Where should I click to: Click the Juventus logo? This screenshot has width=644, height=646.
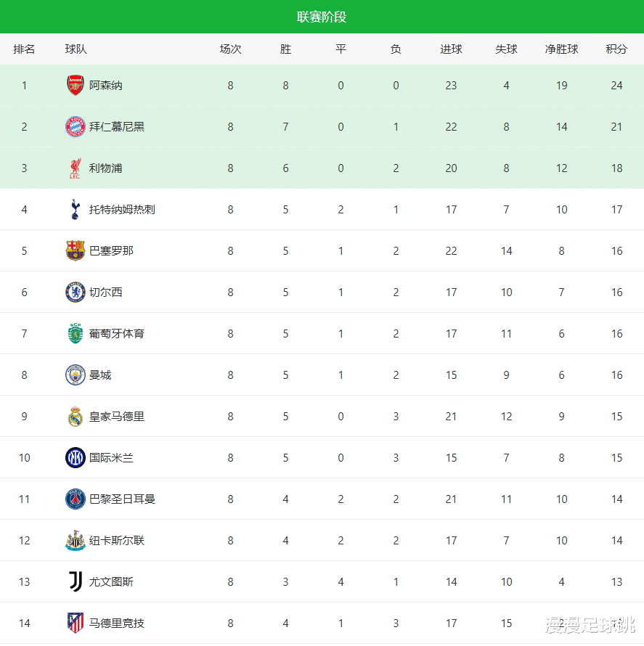pos(76,582)
